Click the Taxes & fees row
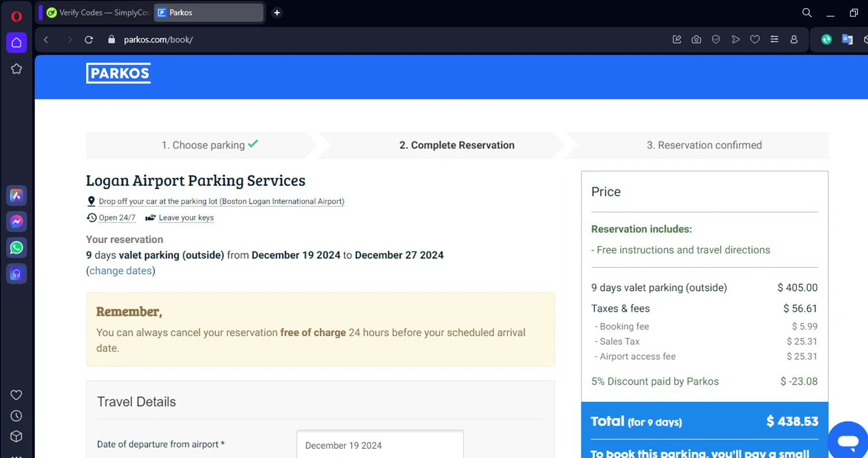 (x=704, y=308)
